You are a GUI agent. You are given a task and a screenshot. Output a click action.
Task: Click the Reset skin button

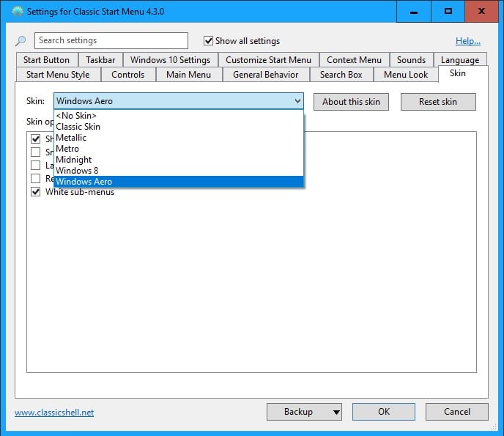[438, 102]
